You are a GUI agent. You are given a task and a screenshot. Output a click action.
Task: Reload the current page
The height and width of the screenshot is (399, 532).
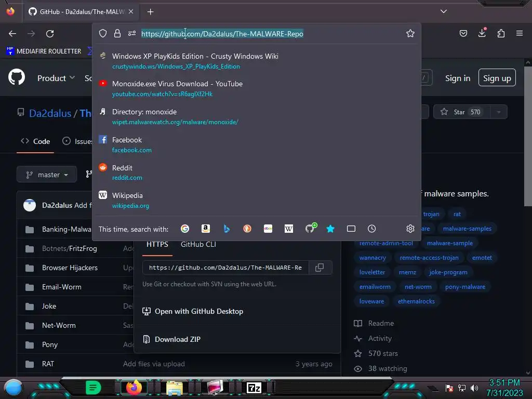point(50,34)
